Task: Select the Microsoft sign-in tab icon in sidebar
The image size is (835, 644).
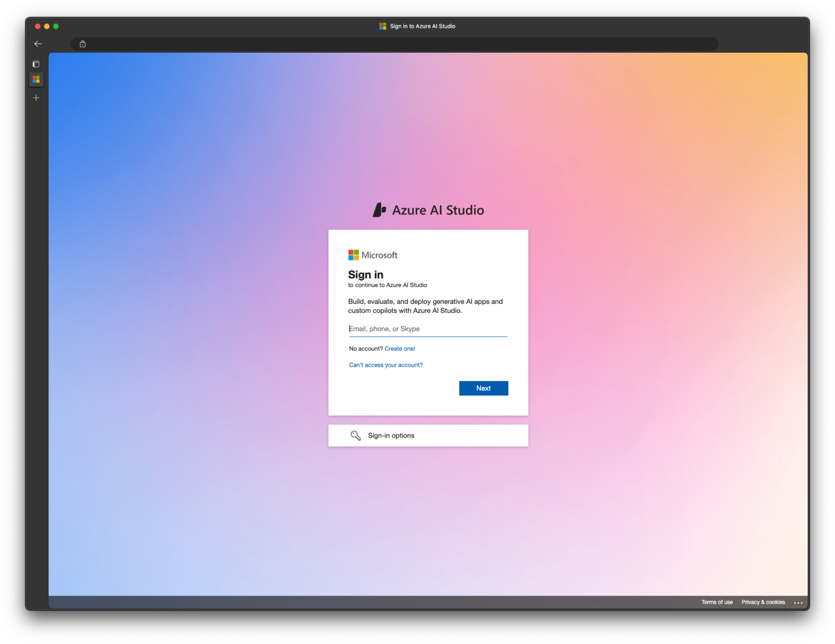Action: (36, 79)
